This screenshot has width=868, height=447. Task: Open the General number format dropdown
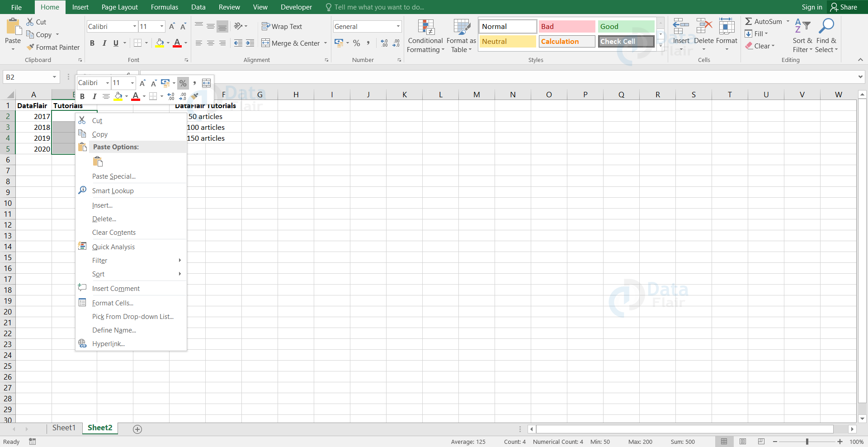[x=398, y=26]
